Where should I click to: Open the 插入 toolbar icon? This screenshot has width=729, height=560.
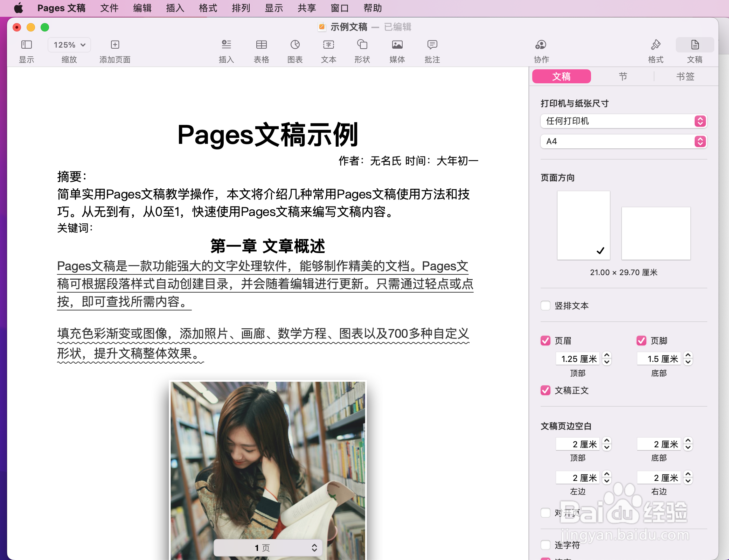pyautogui.click(x=226, y=44)
